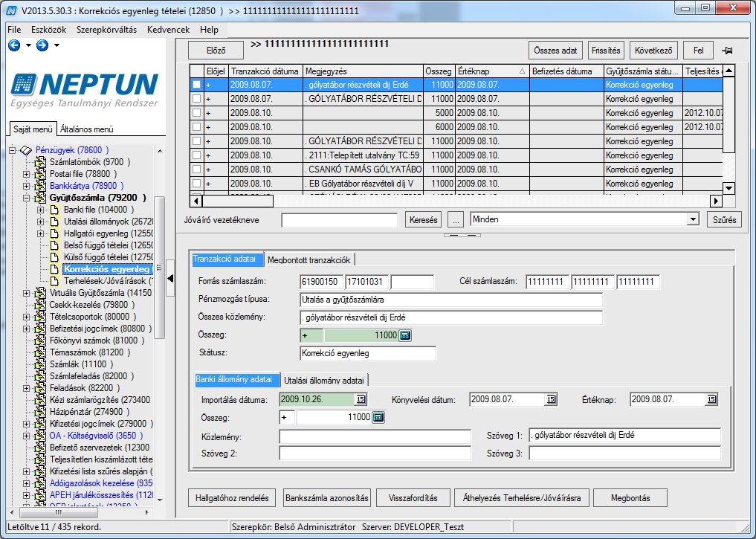Open the Szerepkörváltás menu
This screenshot has height=539, width=756.
pyautogui.click(x=106, y=30)
